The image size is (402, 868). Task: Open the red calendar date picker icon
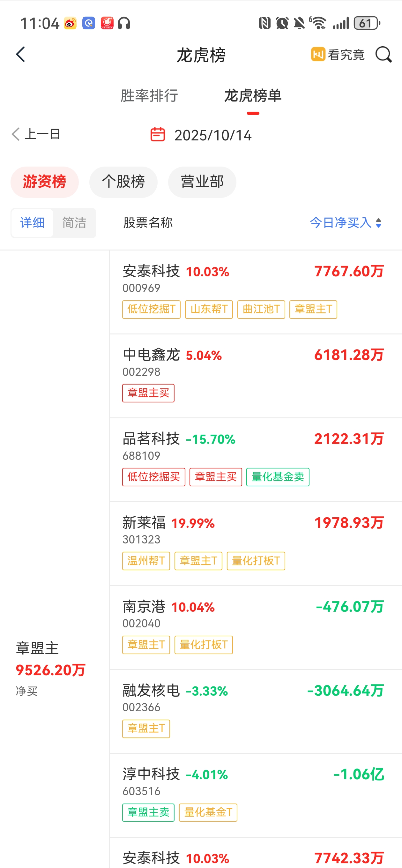[x=157, y=134]
